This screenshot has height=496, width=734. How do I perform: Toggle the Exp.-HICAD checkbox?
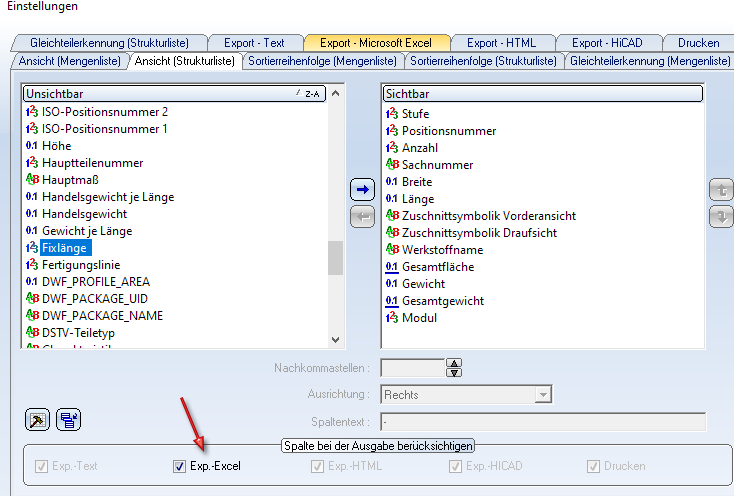tap(455, 466)
